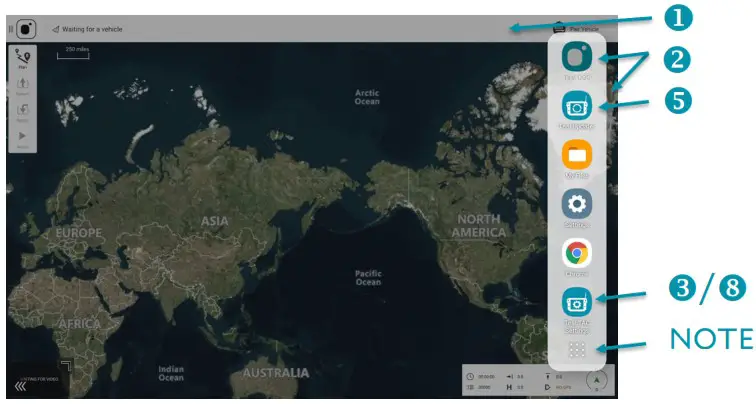Viewport: 756px width, 404px height.
Task: Expand the video panel with chevron arrows
Action: tap(20, 387)
